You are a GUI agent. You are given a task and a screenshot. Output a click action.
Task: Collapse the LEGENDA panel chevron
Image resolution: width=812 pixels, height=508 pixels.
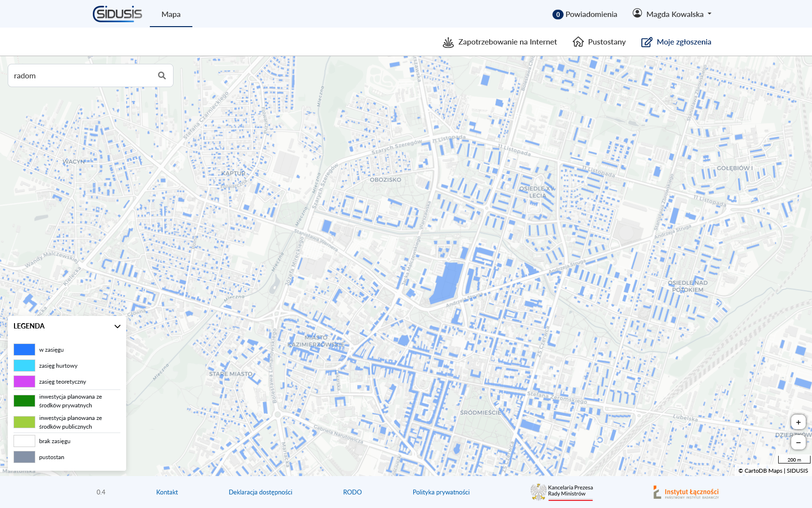point(117,326)
